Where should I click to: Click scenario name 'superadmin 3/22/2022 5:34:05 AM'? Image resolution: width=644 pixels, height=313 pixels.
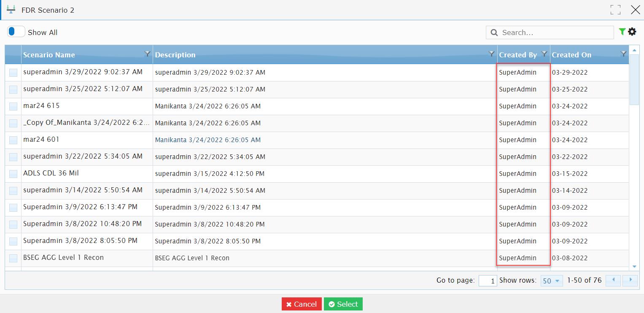pyautogui.click(x=83, y=156)
